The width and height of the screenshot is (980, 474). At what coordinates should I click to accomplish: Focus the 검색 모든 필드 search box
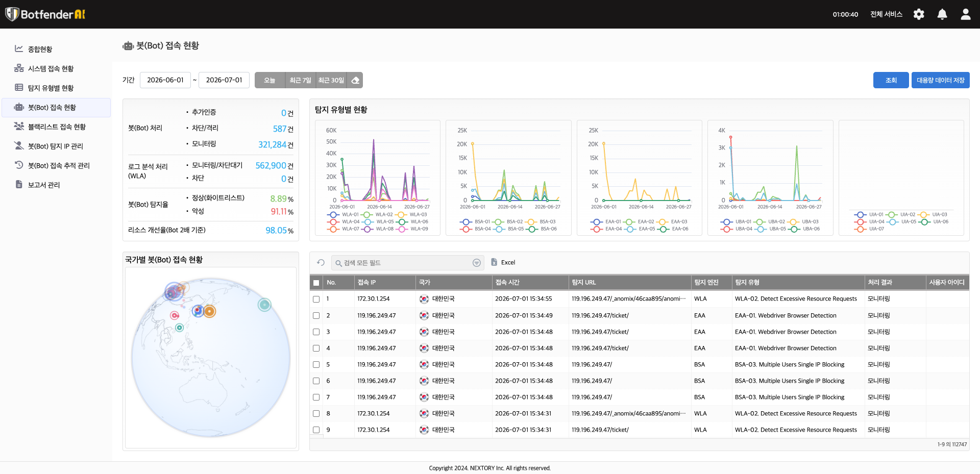pyautogui.click(x=407, y=263)
